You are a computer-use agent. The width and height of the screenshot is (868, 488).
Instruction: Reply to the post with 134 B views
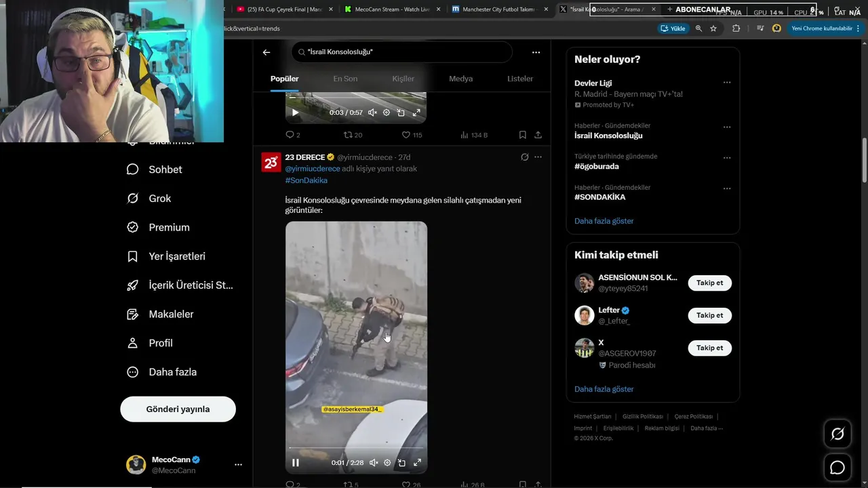click(293, 135)
